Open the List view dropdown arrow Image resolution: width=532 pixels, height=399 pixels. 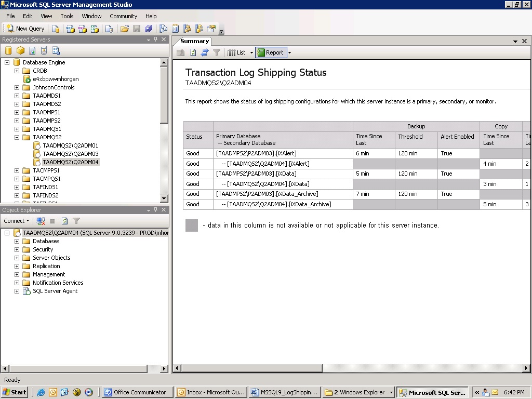click(x=251, y=52)
